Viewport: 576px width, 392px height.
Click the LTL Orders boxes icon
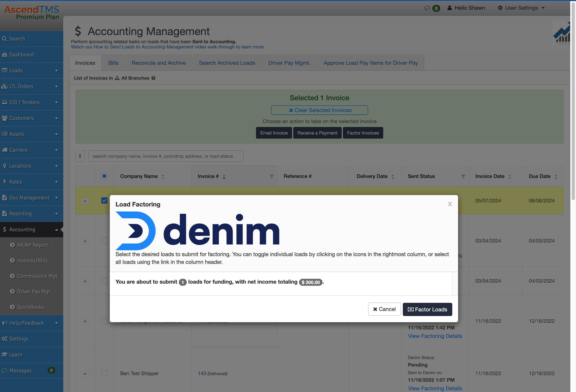(4, 86)
